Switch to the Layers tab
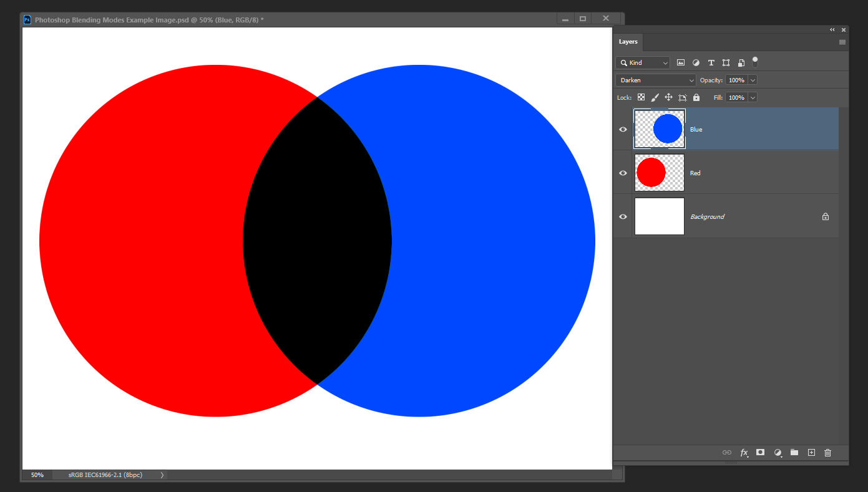 click(x=628, y=42)
